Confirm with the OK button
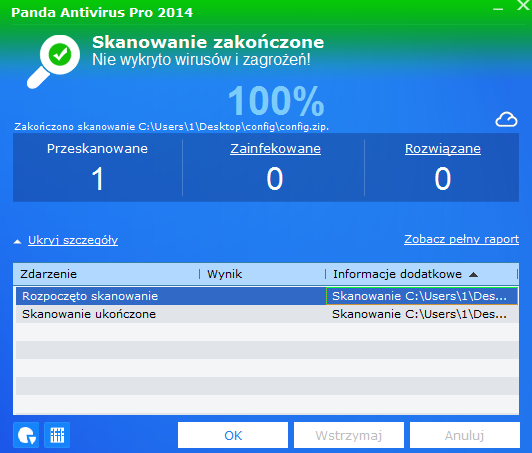The height and width of the screenshot is (453, 532). pos(233,435)
